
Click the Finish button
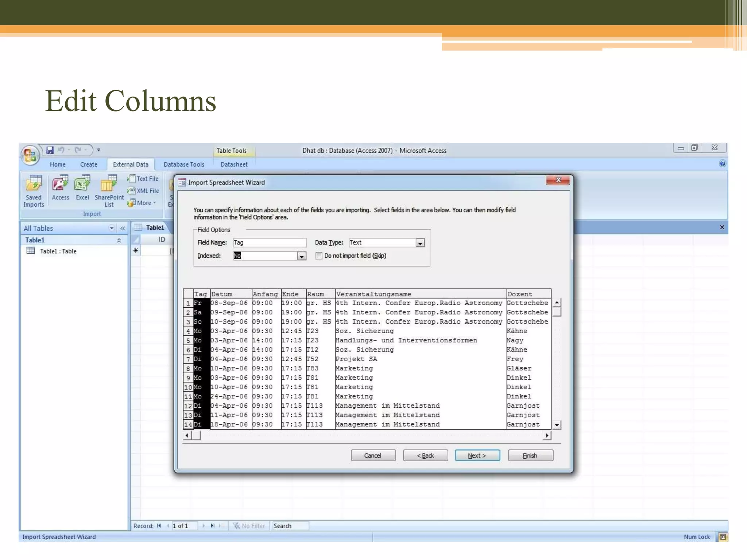pyautogui.click(x=530, y=455)
